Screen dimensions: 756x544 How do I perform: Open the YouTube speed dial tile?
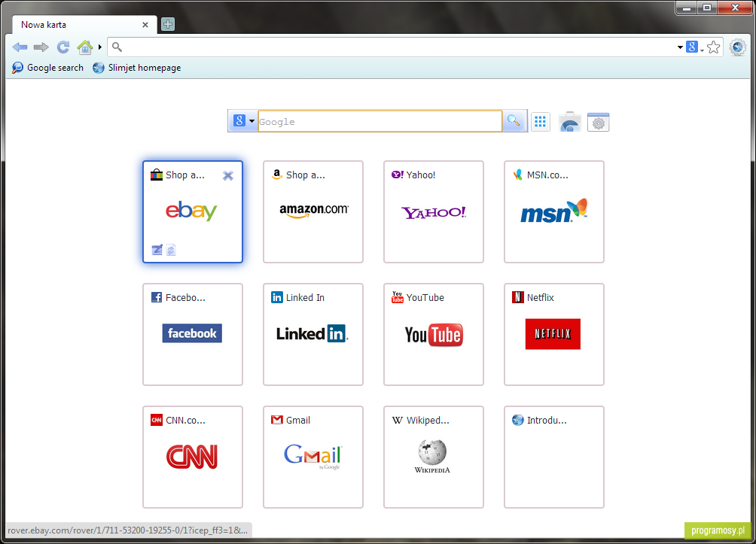(434, 334)
